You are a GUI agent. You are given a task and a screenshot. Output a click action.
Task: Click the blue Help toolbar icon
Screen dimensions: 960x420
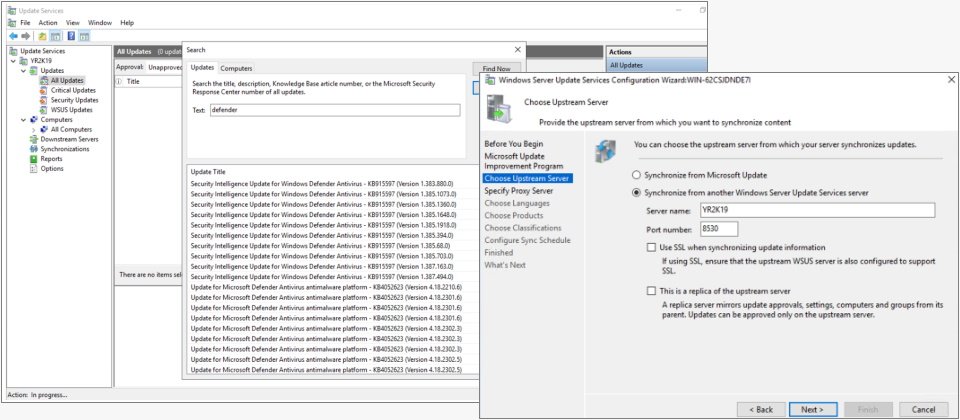(x=72, y=36)
